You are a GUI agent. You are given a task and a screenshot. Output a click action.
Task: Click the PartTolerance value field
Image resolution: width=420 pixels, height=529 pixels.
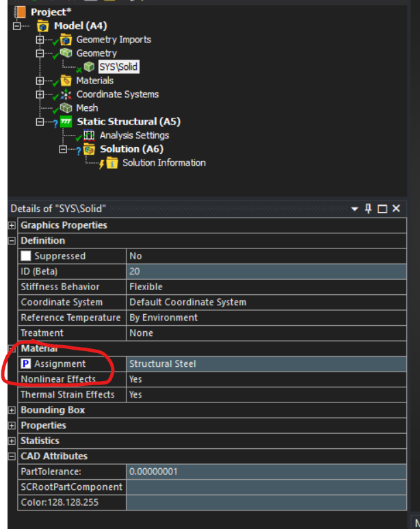tap(267, 472)
